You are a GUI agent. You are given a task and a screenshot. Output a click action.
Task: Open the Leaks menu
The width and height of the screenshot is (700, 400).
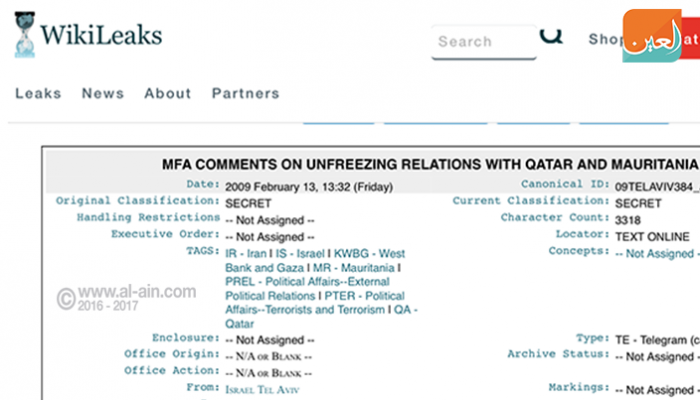[x=38, y=93]
